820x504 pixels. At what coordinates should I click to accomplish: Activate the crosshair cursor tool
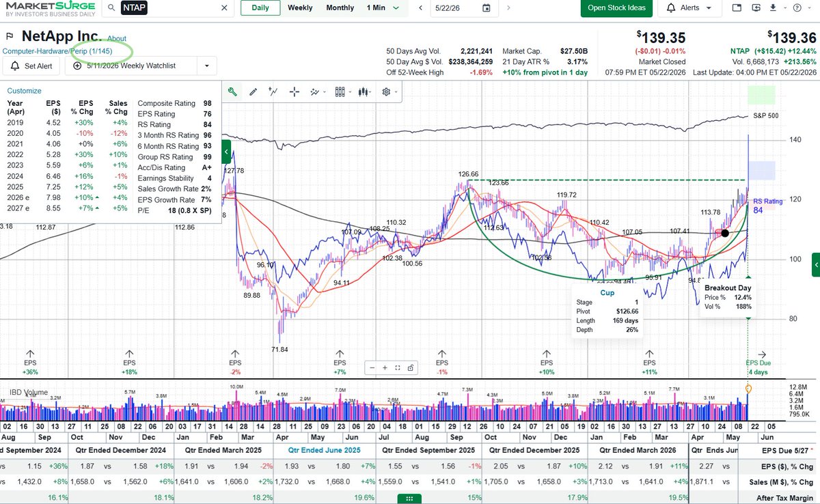click(x=295, y=92)
